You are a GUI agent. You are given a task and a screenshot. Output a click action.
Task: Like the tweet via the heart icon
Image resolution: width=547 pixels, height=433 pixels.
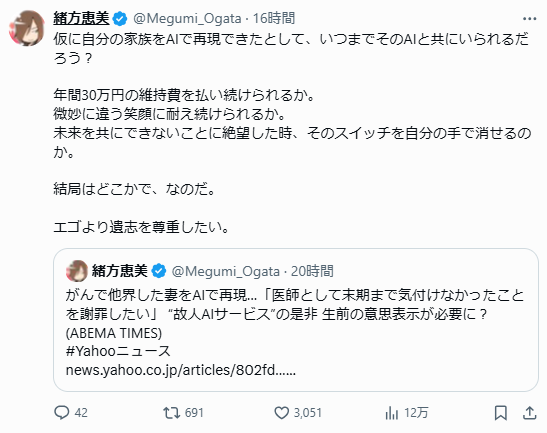point(281,413)
